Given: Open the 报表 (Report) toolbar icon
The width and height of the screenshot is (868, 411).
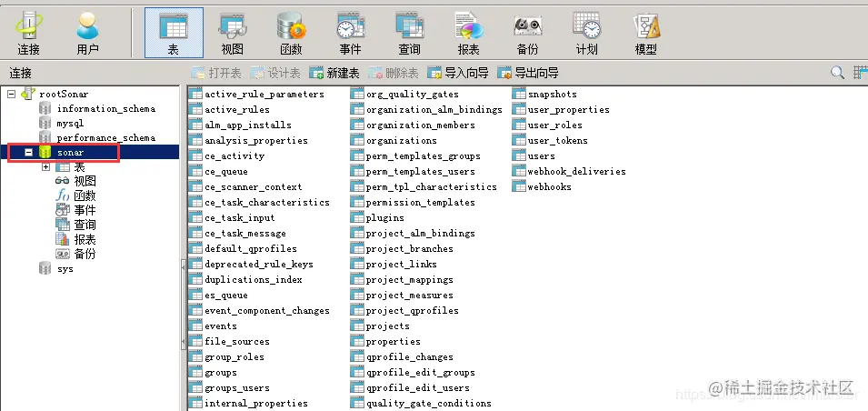Looking at the screenshot, I should tap(469, 34).
